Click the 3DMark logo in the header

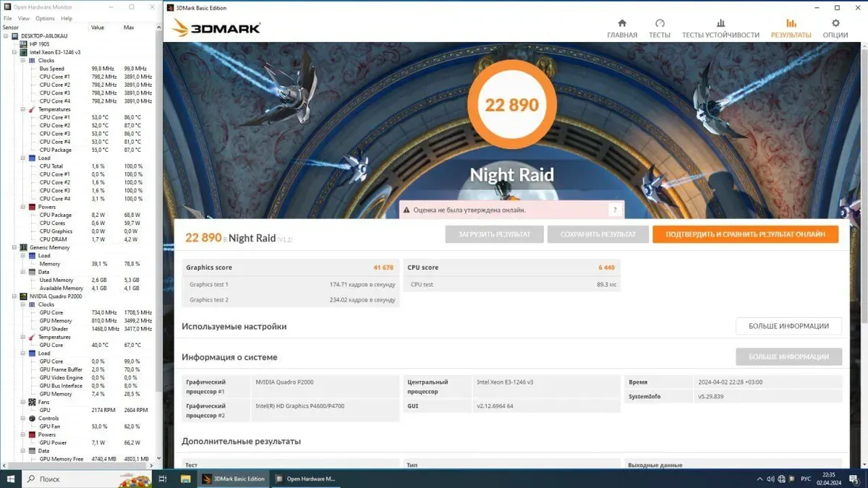coord(216,28)
